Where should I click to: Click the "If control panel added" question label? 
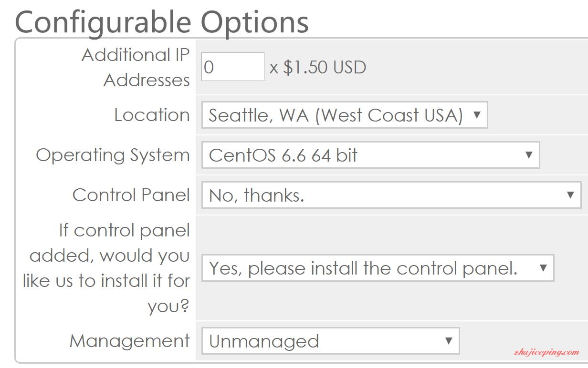tap(107, 268)
